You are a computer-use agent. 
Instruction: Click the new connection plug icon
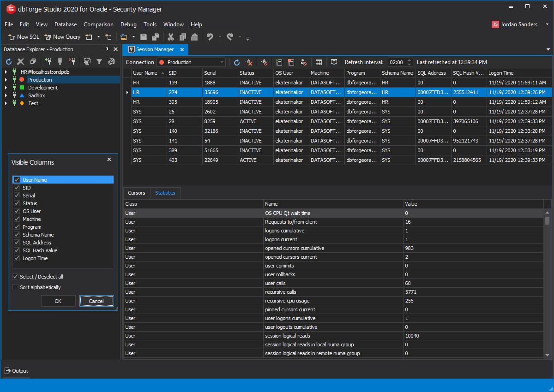tap(48, 61)
